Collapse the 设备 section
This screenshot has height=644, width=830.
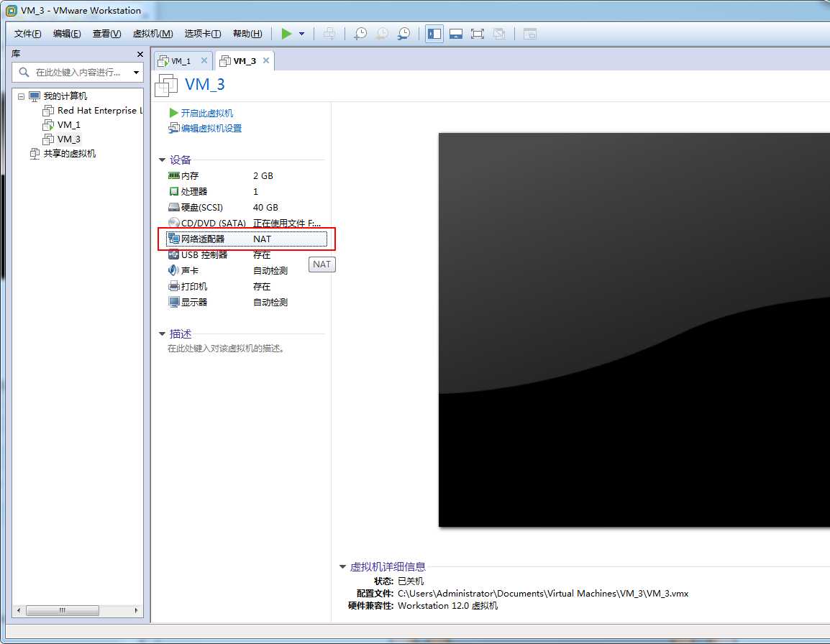click(x=162, y=160)
